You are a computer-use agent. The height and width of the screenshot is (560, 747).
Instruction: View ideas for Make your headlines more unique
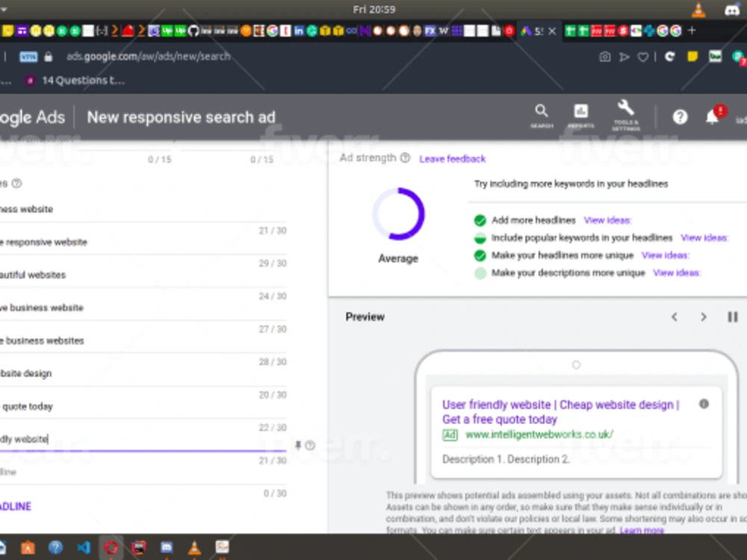coord(665,255)
